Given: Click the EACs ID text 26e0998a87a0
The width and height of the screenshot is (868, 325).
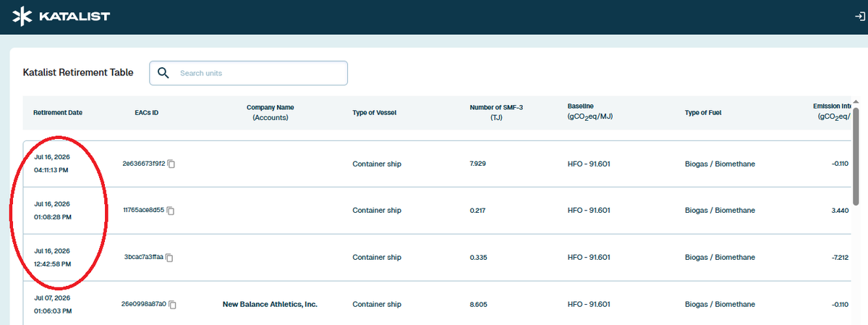Looking at the screenshot, I should tap(144, 304).
